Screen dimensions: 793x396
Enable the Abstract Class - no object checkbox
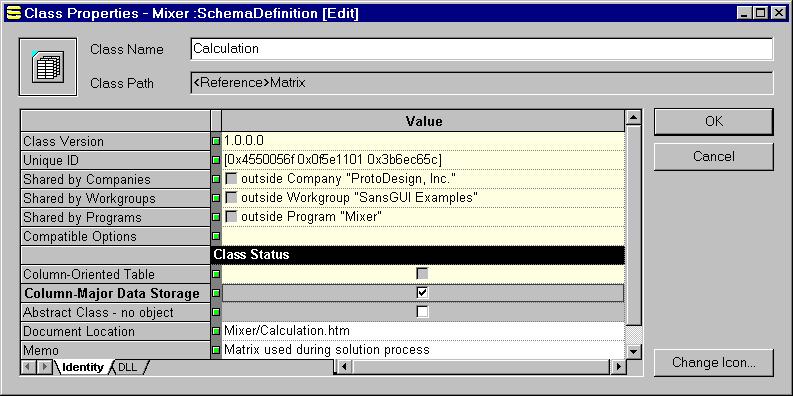pyautogui.click(x=422, y=312)
